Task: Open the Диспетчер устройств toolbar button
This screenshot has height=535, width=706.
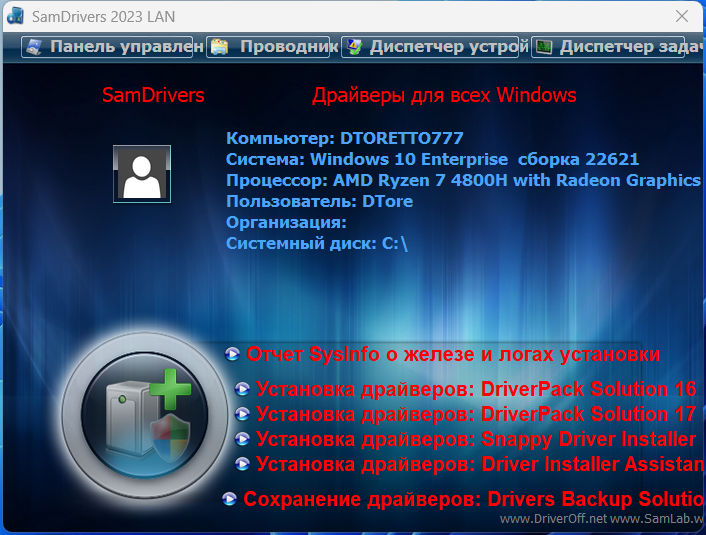Action: [430, 47]
